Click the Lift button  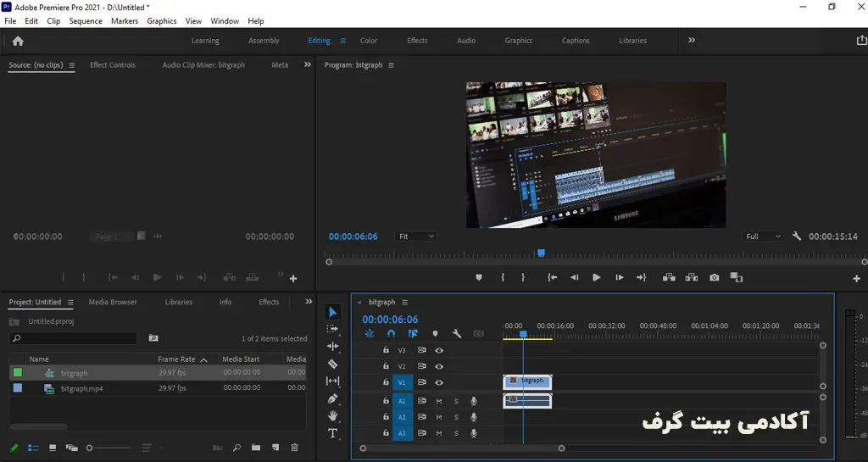pyautogui.click(x=669, y=277)
